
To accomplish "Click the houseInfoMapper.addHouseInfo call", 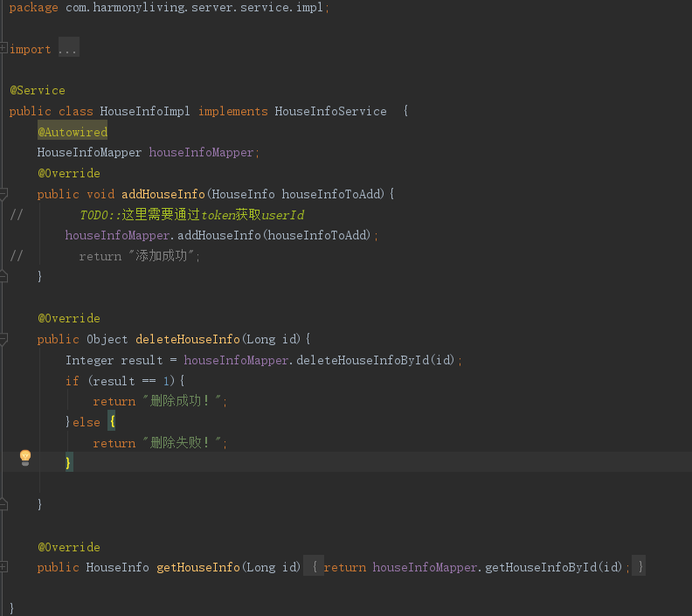I will point(222,235).
